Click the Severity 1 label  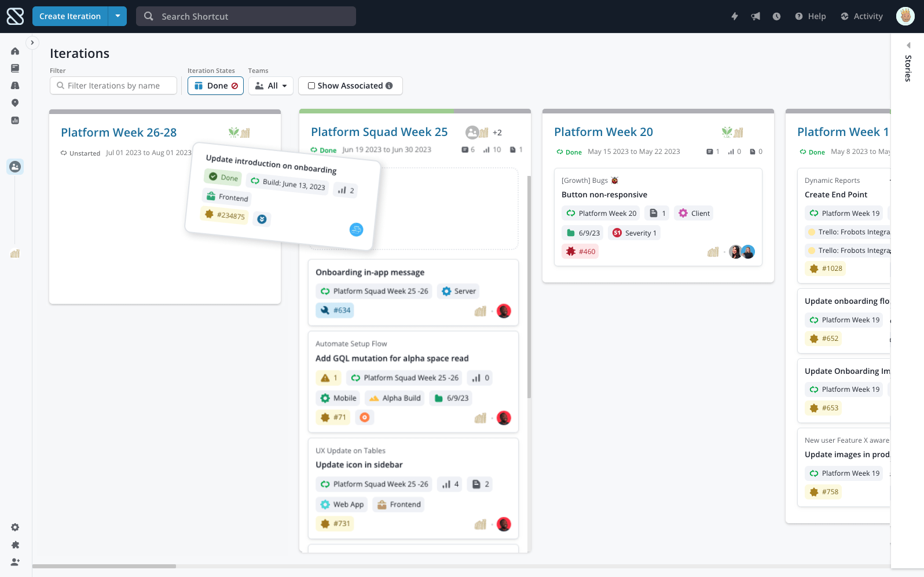click(x=635, y=233)
